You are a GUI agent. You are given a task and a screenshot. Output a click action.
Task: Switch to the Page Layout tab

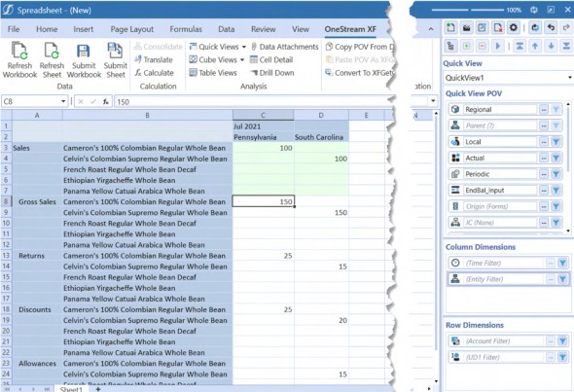tap(131, 29)
